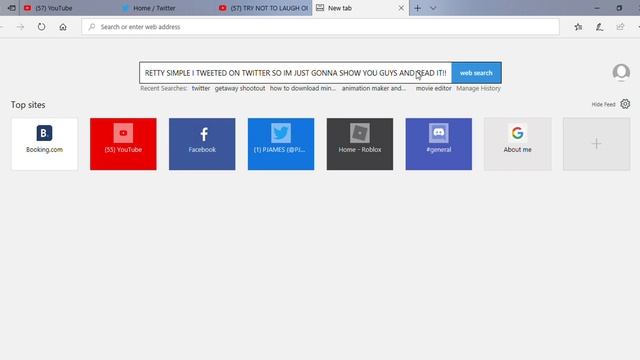This screenshot has width=640, height=360.
Task: Switch to the Home / Twitter tab
Action: click(165, 8)
